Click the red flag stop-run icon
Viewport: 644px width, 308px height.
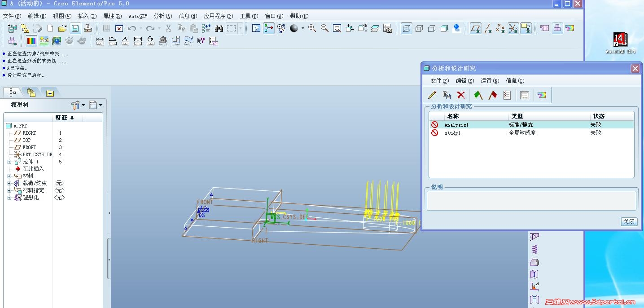click(493, 95)
